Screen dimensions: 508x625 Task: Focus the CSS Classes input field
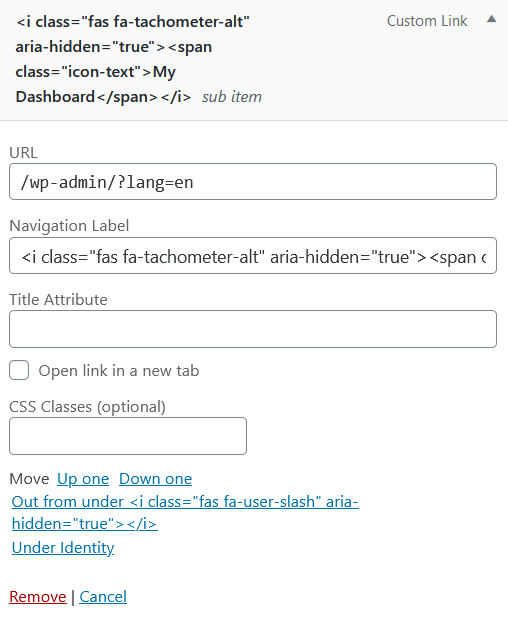click(128, 436)
